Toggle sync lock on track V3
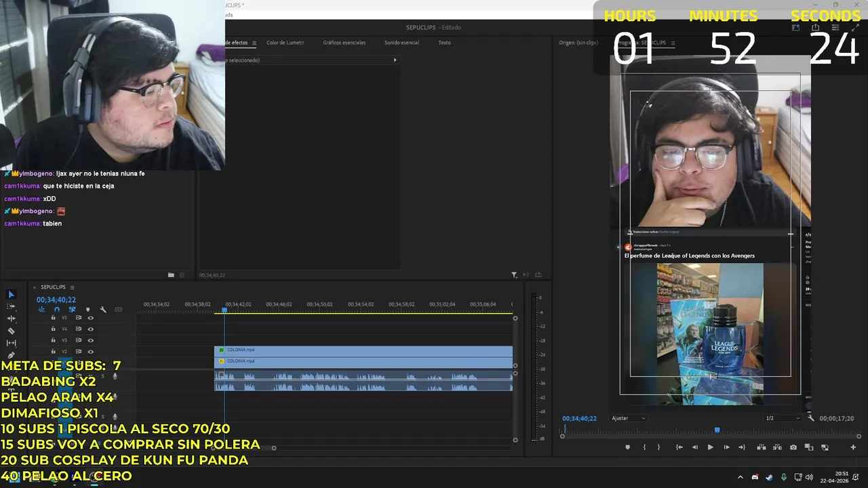This screenshot has width=868, height=488. tap(78, 340)
